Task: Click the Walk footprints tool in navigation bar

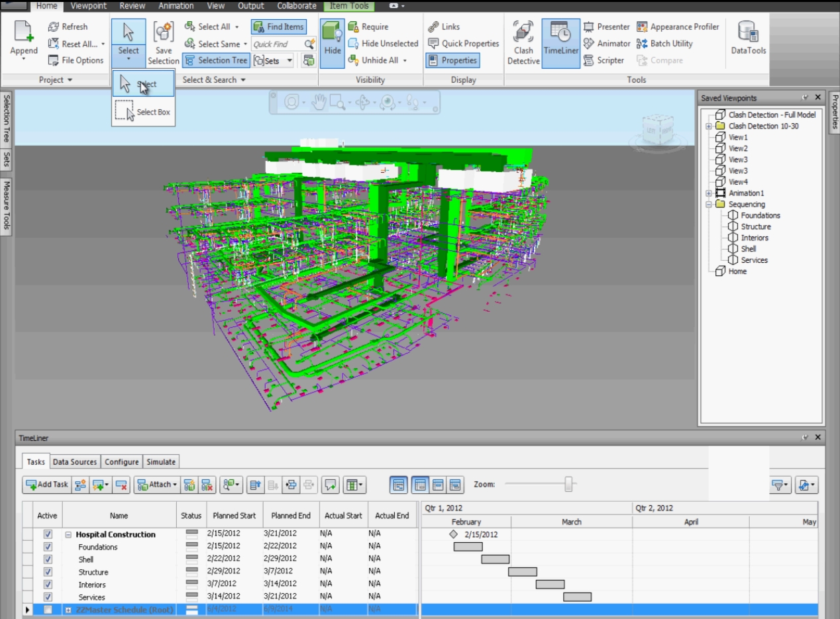Action: pyautogui.click(x=413, y=102)
